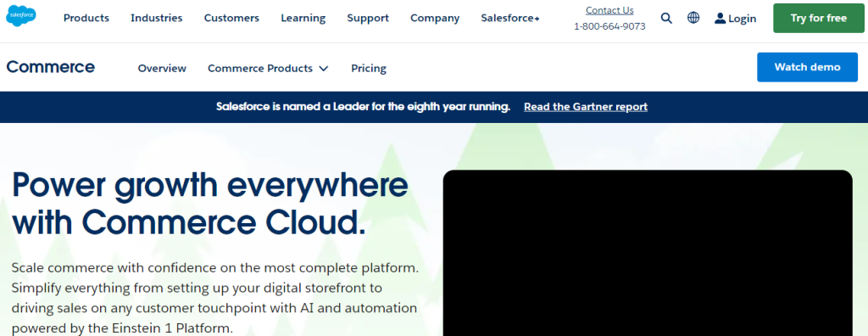The width and height of the screenshot is (868, 336).
Task: Open the Learning menu
Action: pos(303,18)
